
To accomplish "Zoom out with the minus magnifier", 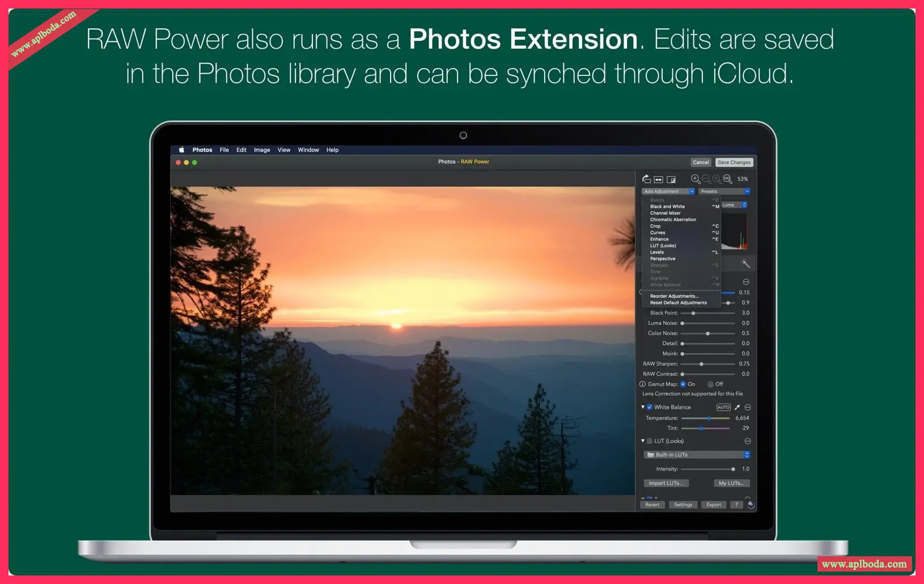I will [x=706, y=179].
